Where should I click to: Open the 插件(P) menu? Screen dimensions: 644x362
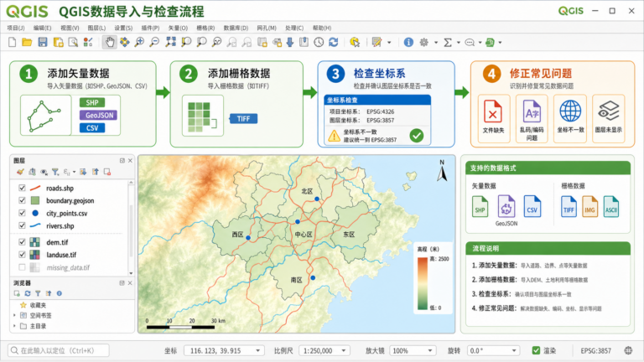150,28
